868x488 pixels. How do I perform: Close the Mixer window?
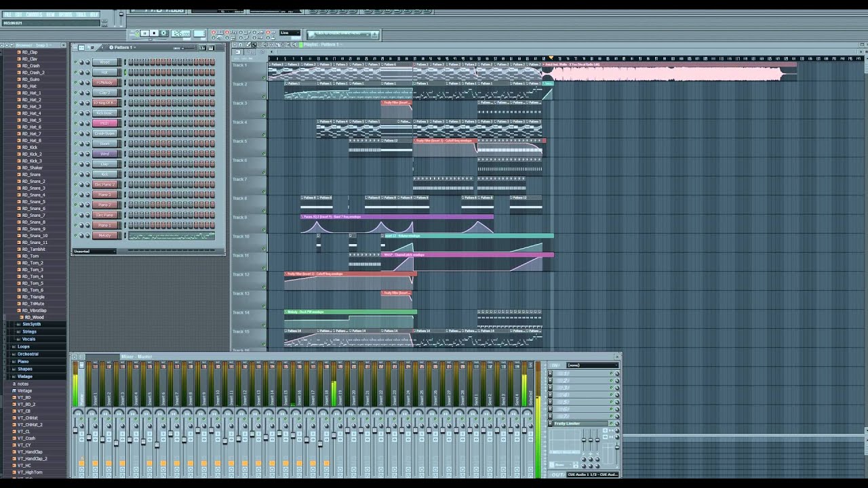click(x=617, y=357)
